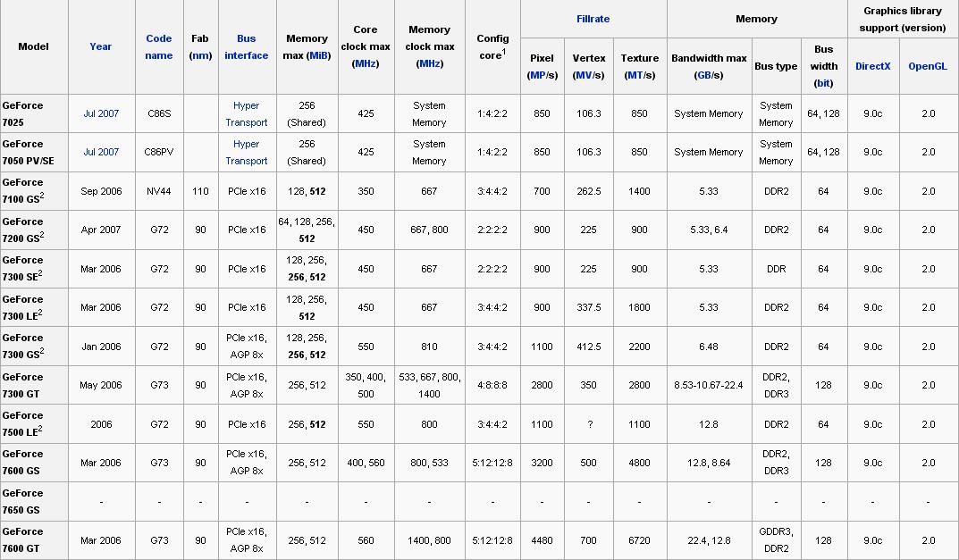
Task: Click the GDDR3, DDR2 bus type cell
Action: 776,540
